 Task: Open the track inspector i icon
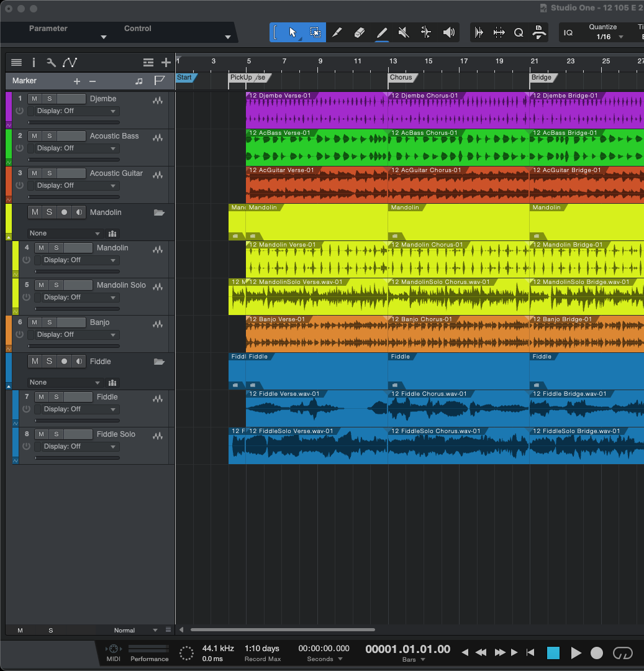point(34,63)
